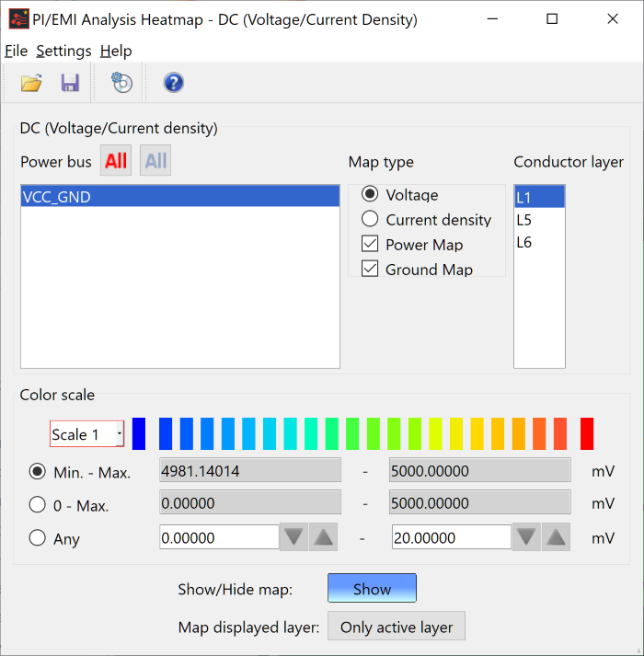The image size is (644, 656).
Task: Open the Help menu
Action: point(116,51)
